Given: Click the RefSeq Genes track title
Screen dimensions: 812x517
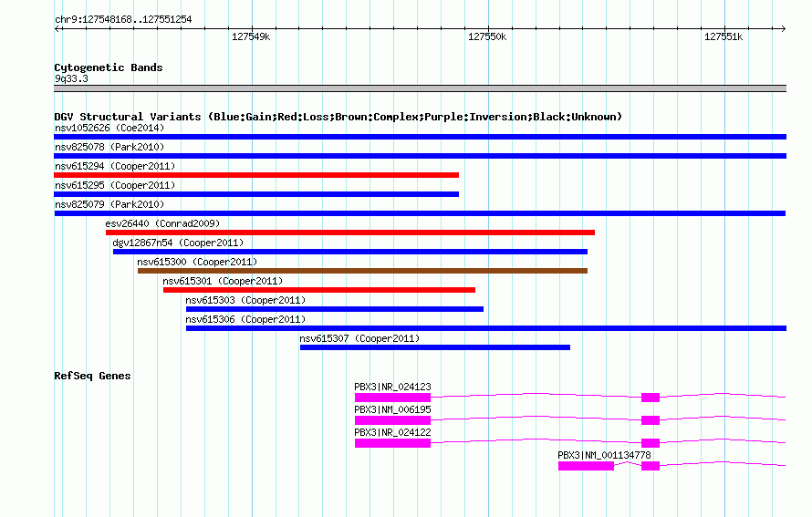Looking at the screenshot, I should (92, 376).
